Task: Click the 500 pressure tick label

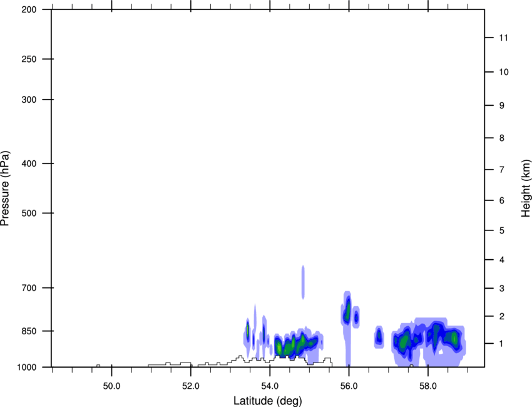Action: click(x=29, y=213)
